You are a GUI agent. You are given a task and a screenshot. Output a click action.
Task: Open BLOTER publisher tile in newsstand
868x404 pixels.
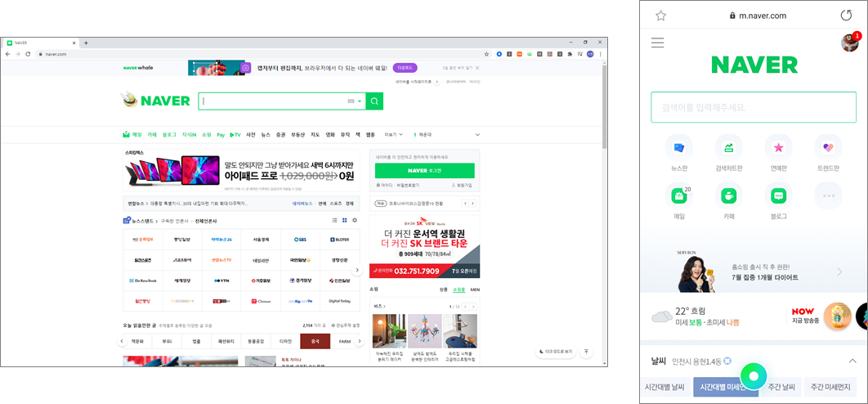pos(340,240)
